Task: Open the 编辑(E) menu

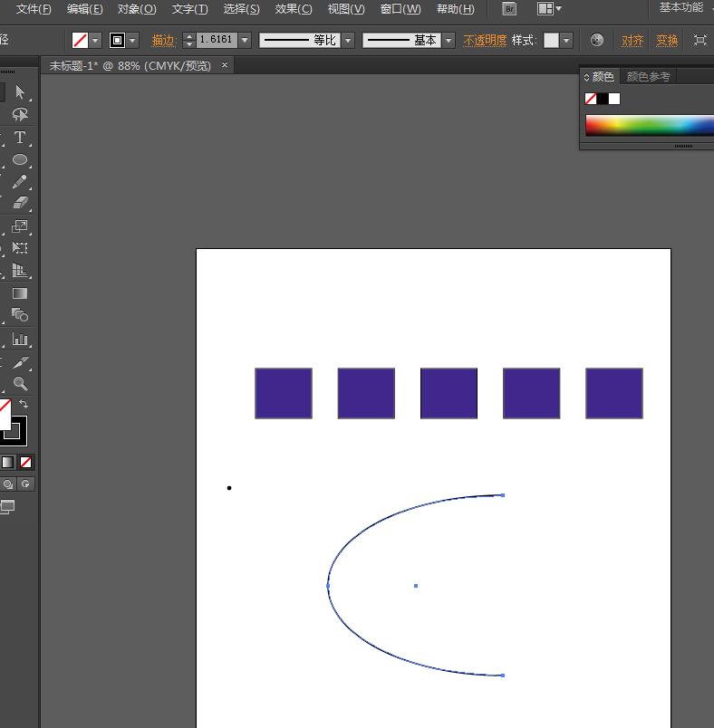Action: (84, 9)
